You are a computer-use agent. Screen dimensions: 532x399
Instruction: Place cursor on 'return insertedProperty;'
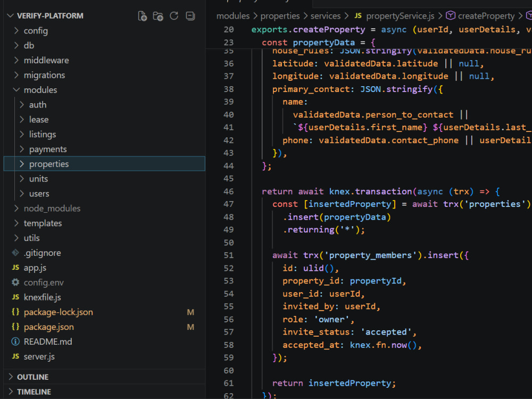coord(334,383)
